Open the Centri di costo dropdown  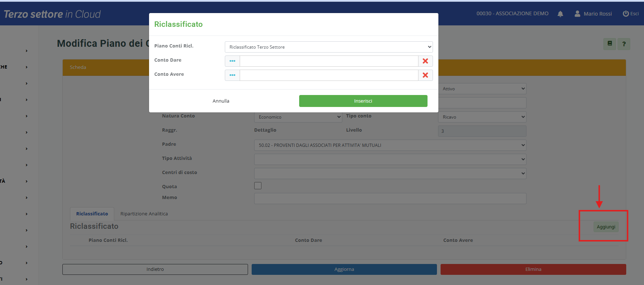390,173
